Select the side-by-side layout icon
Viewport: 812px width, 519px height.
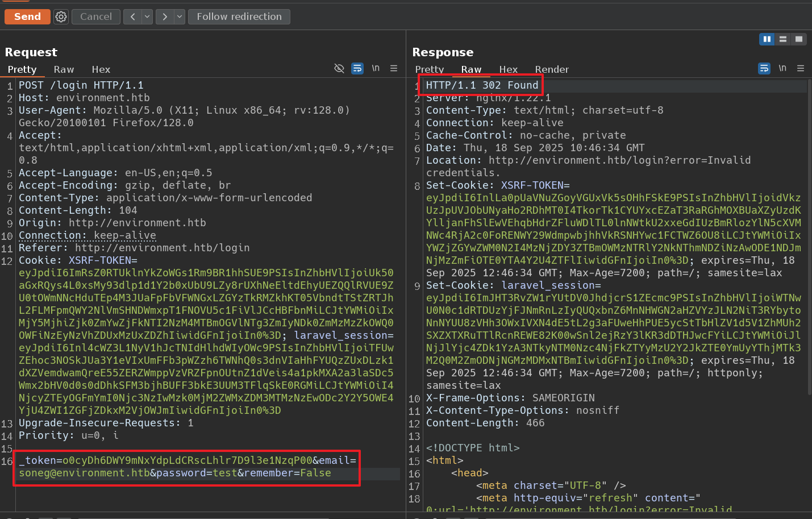pos(767,39)
